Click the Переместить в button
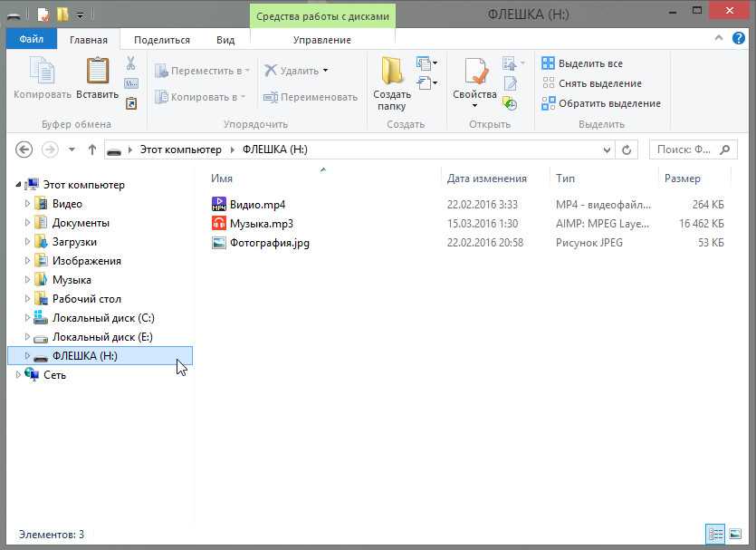Viewport: 756px width, 550px height. click(202, 71)
